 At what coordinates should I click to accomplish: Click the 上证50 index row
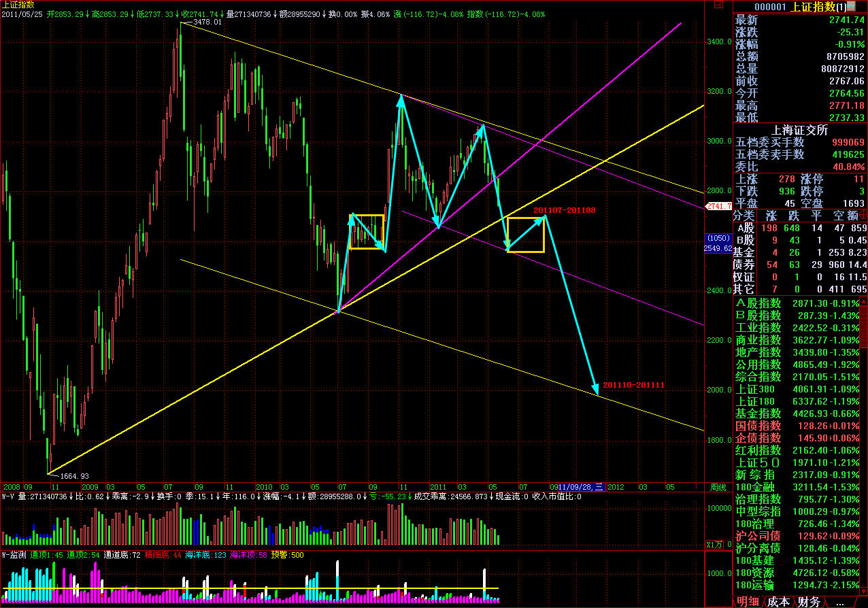[758, 462]
